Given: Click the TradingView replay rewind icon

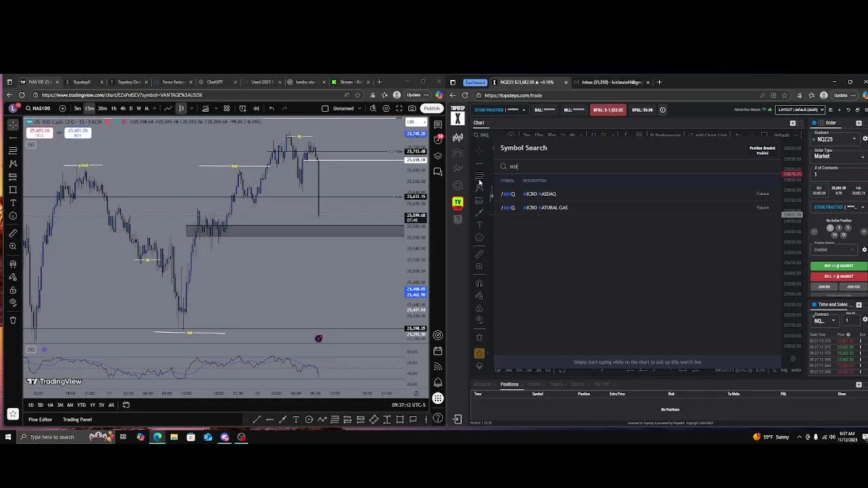Looking at the screenshot, I should tap(256, 108).
